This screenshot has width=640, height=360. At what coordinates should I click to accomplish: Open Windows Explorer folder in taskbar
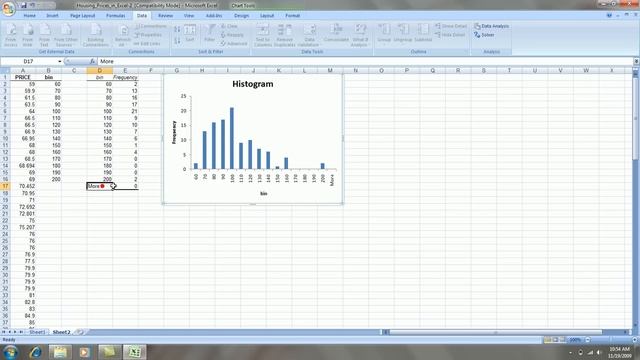(x=60, y=352)
